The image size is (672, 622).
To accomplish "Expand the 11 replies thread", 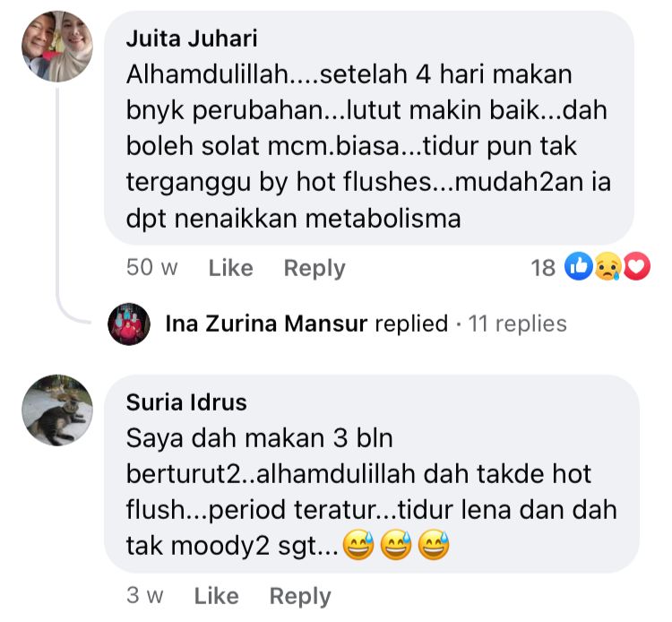I will tap(517, 324).
